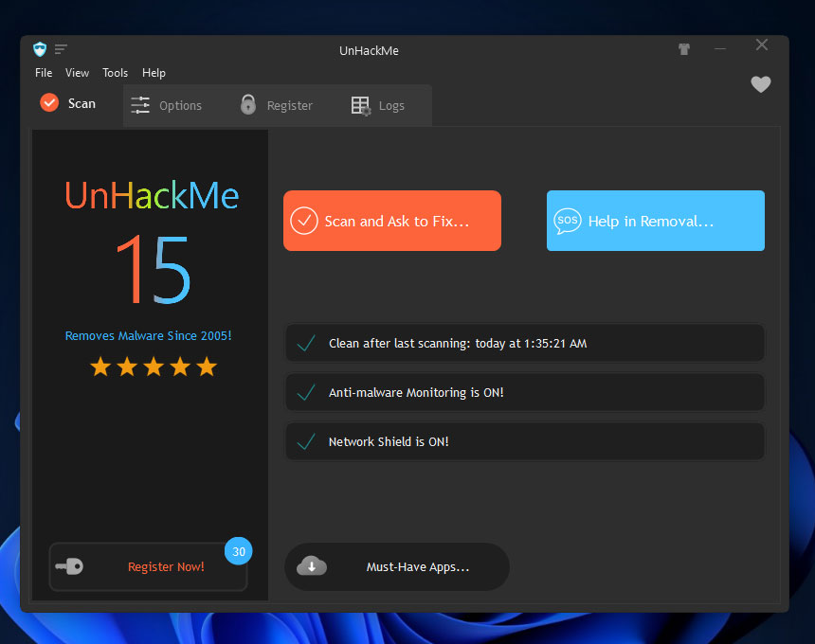Viewport: 815px width, 644px height.
Task: Click the circled checkmark on Scan button
Action: (304, 221)
